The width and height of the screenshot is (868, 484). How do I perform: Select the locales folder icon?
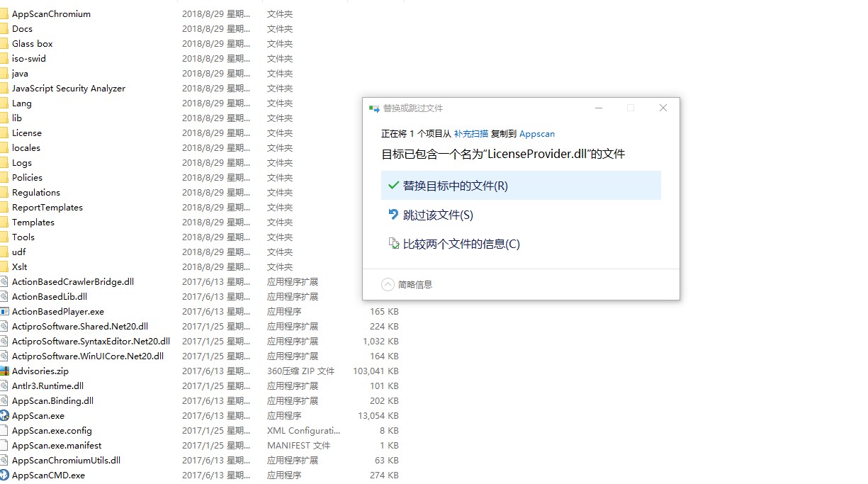coord(4,147)
